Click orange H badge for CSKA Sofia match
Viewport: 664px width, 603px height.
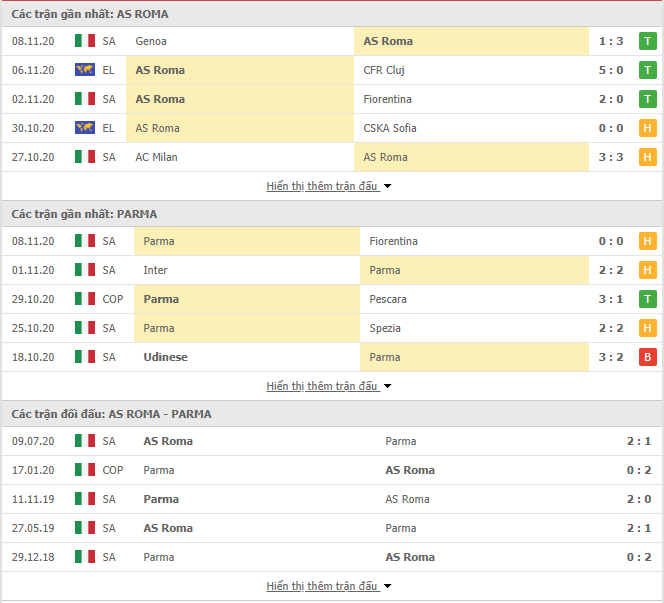(647, 128)
